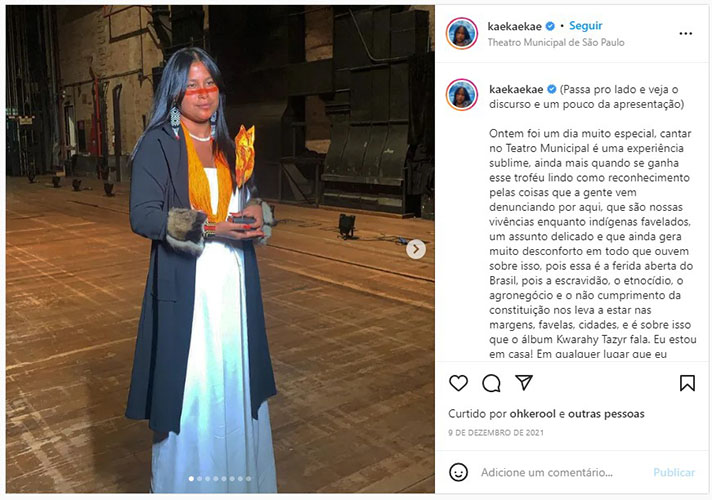Viewport: 712px width, 500px height.
Task: Open the Theatro Municipal de São Paulo location
Action: point(556,43)
